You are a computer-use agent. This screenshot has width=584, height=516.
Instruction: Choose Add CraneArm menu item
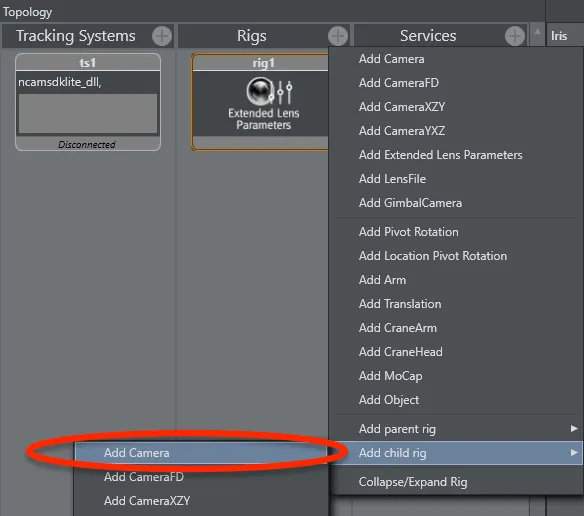click(x=456, y=328)
